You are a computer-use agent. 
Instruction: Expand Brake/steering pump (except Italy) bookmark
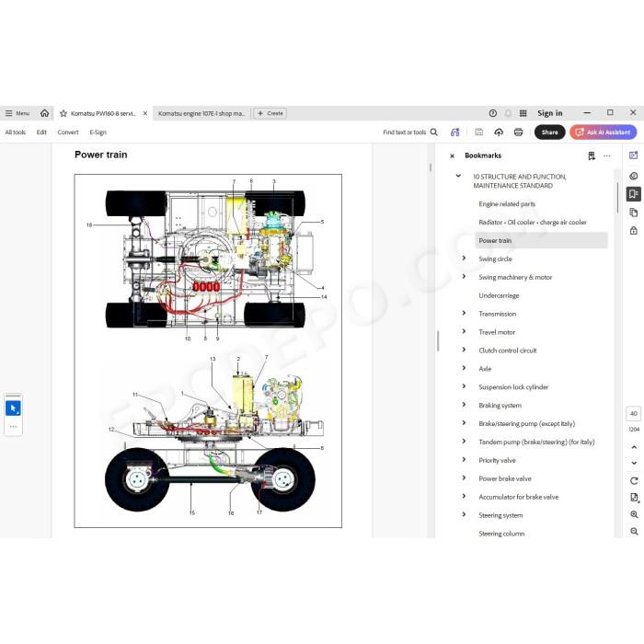tap(464, 422)
